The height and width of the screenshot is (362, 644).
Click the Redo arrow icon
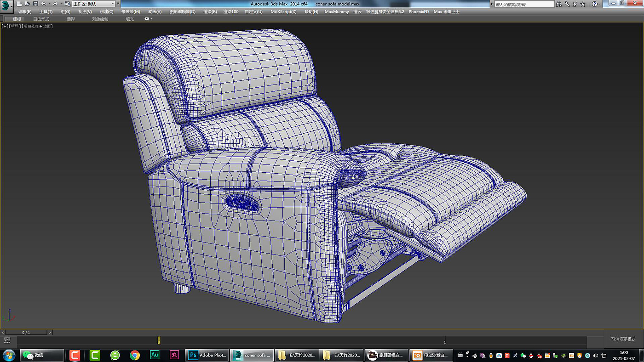click(x=55, y=4)
